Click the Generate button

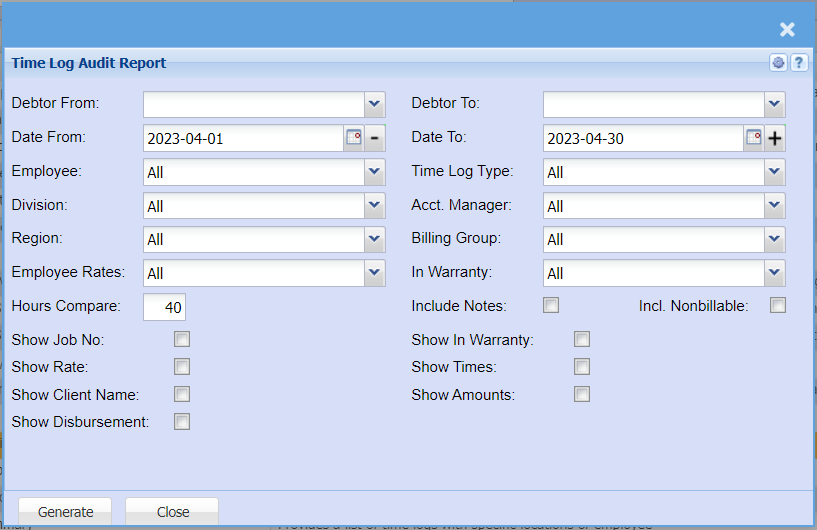pyautogui.click(x=66, y=511)
